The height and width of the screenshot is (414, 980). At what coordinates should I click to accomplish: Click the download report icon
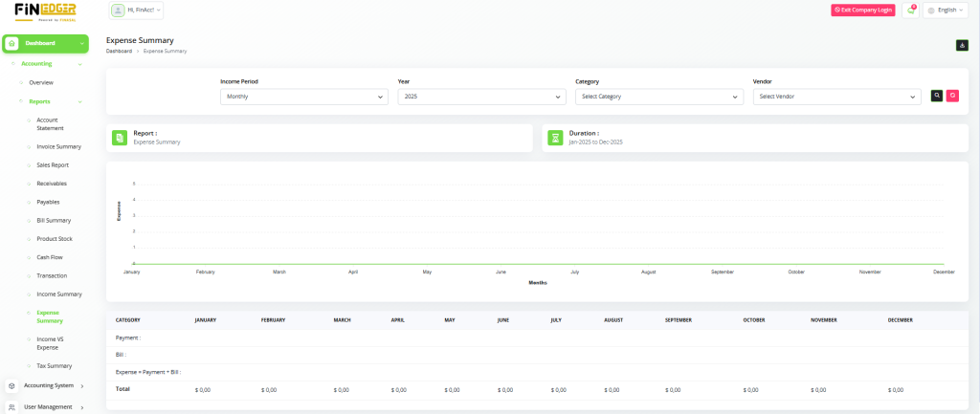962,45
